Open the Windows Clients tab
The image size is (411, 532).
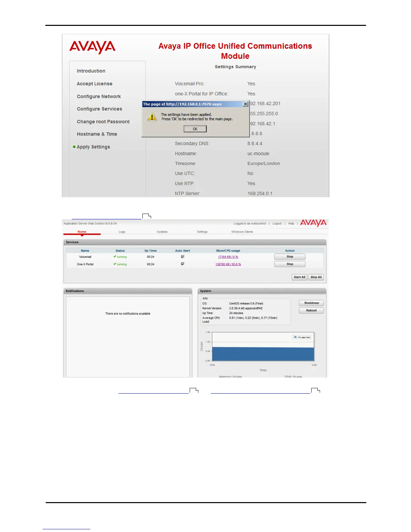tap(242, 232)
